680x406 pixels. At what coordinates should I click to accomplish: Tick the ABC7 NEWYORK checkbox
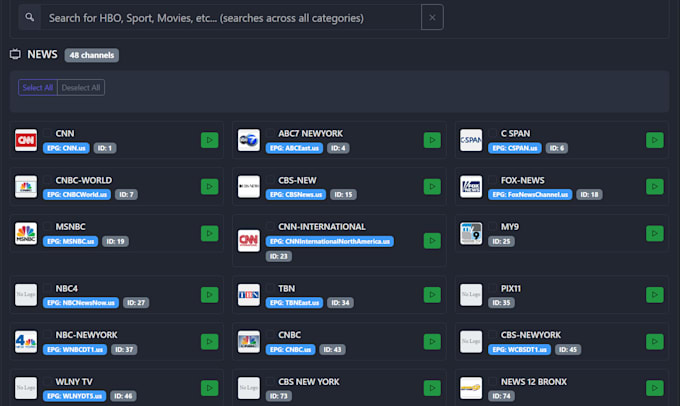coord(270,133)
